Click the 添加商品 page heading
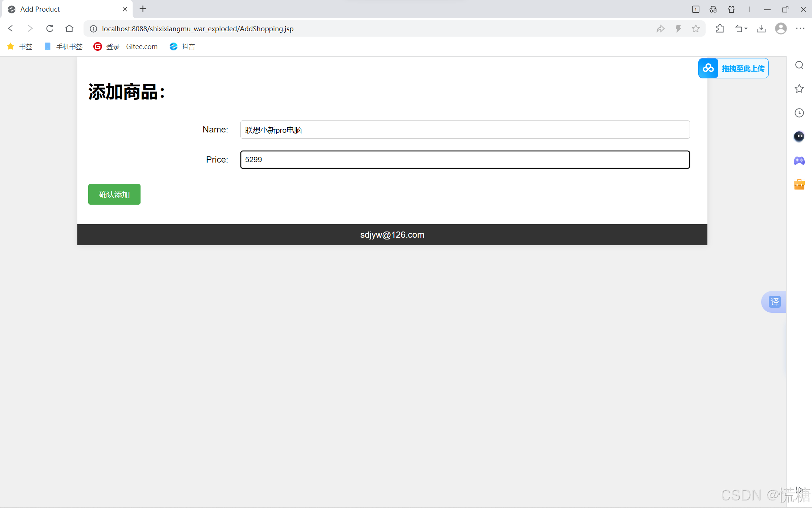 (x=127, y=92)
